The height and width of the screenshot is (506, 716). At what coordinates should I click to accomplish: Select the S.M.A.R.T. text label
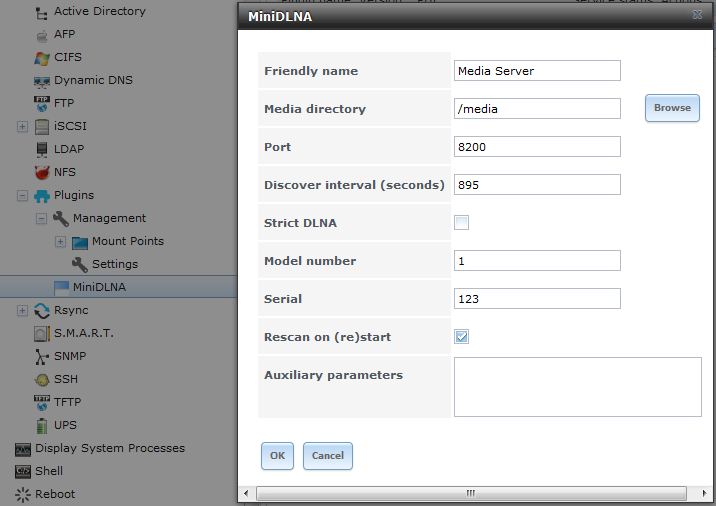tap(84, 333)
